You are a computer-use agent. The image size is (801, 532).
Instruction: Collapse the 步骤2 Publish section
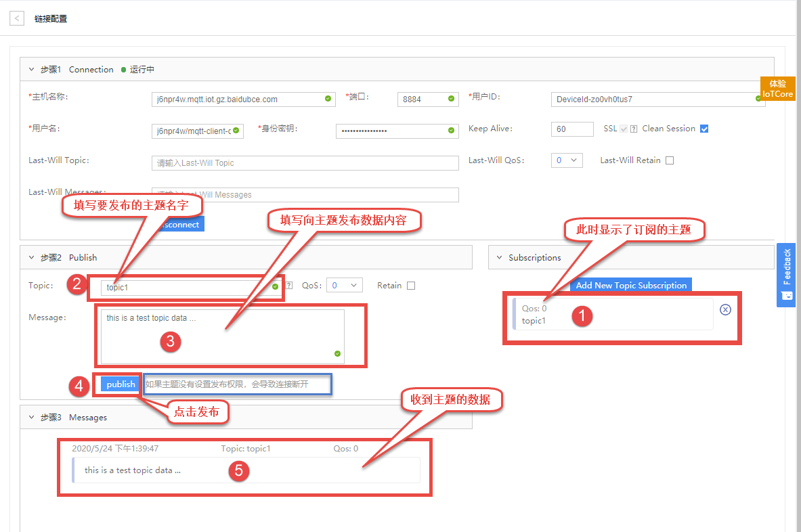[31, 258]
